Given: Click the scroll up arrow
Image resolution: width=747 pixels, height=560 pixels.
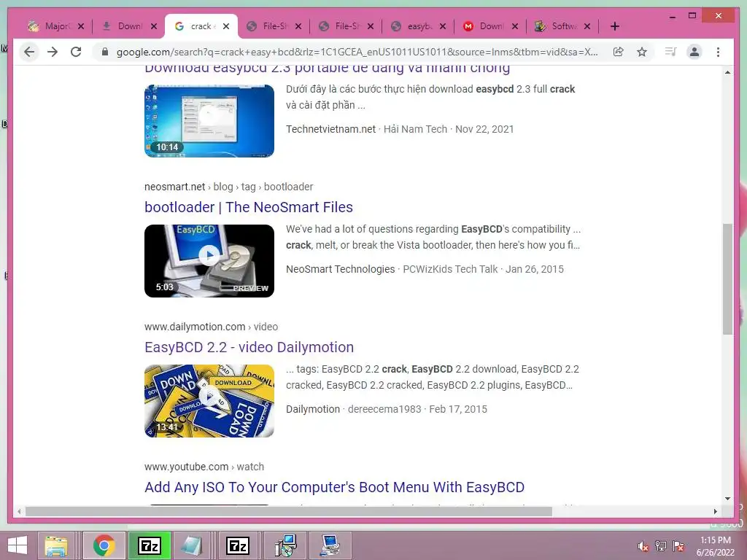Looking at the screenshot, I should [x=727, y=72].
